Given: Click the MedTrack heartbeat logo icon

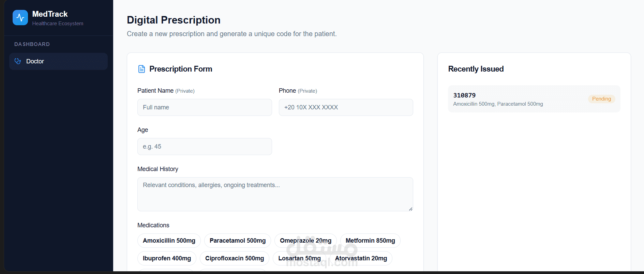Looking at the screenshot, I should click(x=20, y=17).
